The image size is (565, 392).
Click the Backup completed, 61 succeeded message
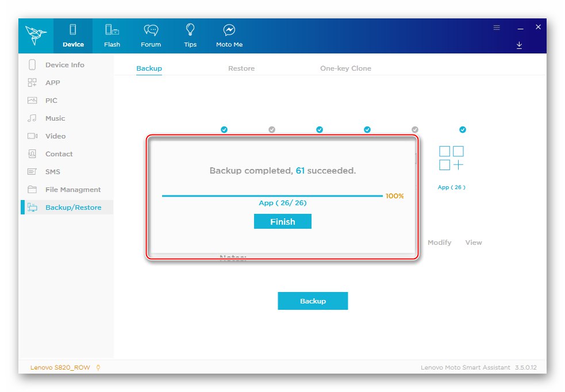pyautogui.click(x=283, y=171)
